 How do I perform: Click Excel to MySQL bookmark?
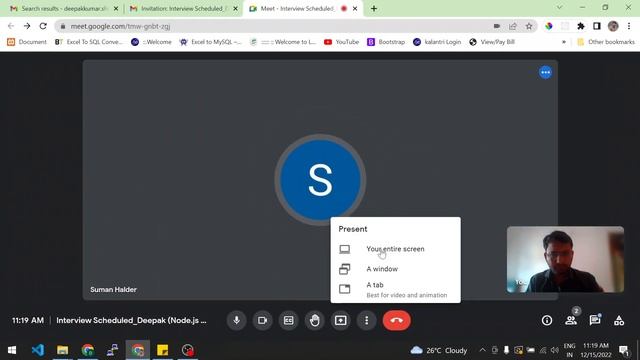(211, 42)
